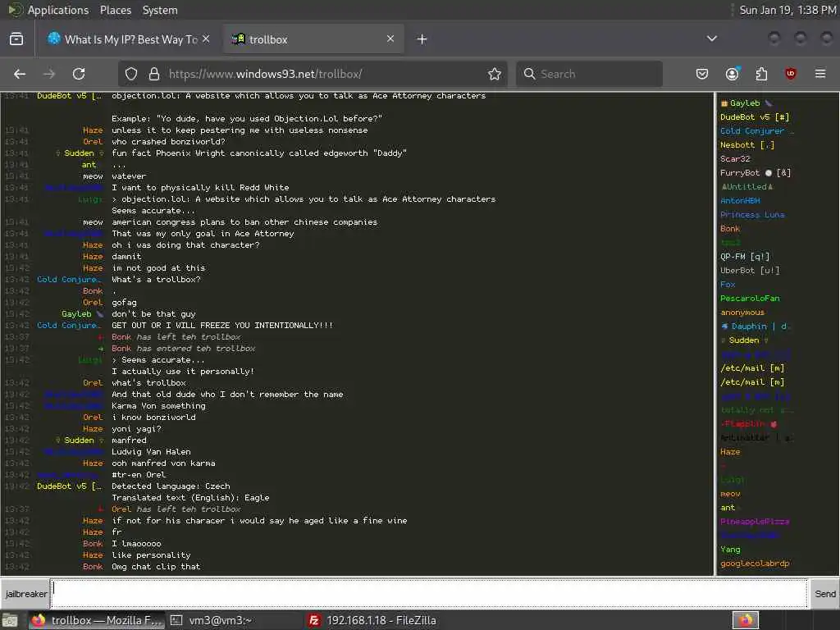Select Cold Conjurer in user list
Viewport: 840px width, 630px height.
756,130
